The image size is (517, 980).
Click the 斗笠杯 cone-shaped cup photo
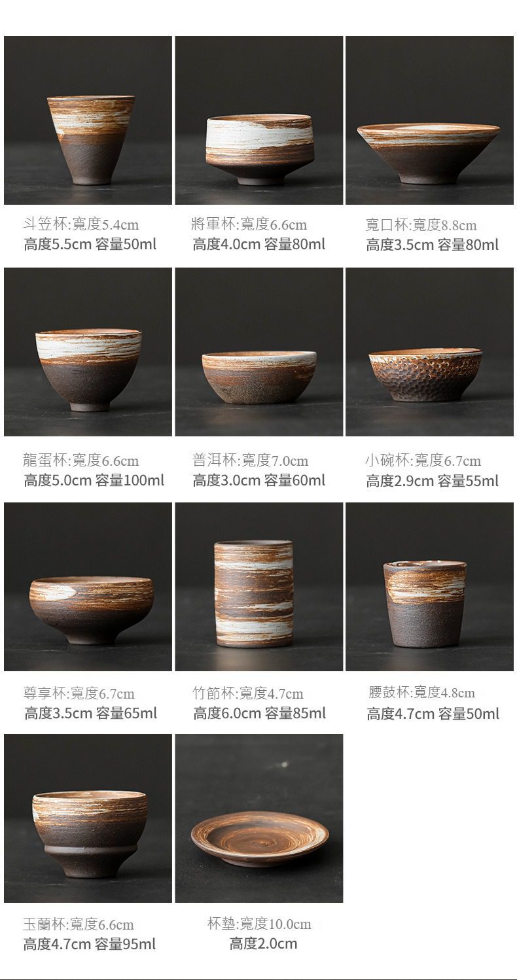pos(88,120)
